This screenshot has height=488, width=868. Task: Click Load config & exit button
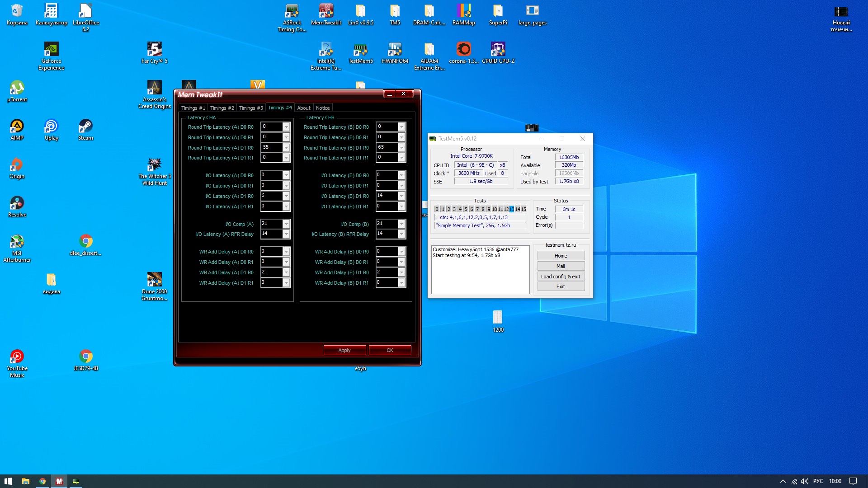pyautogui.click(x=561, y=277)
